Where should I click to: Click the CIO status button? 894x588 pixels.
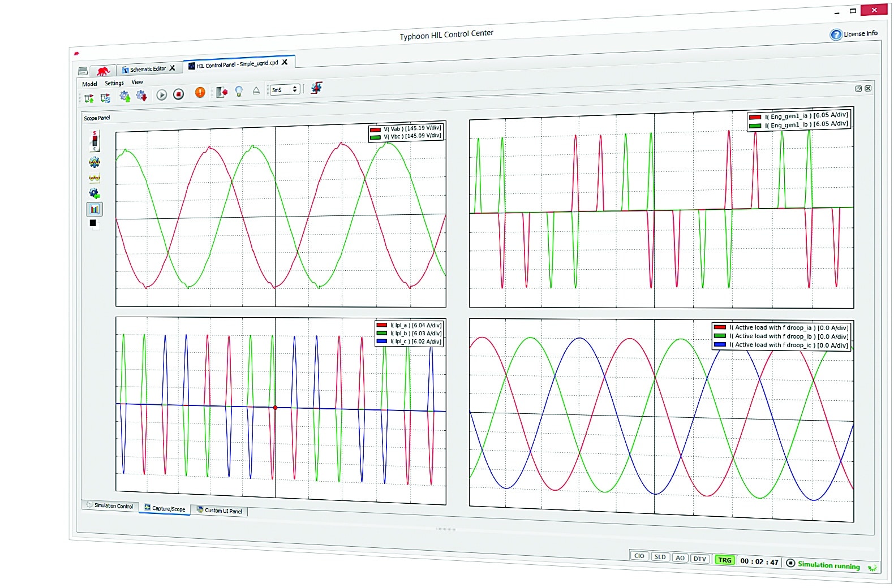[639, 556]
